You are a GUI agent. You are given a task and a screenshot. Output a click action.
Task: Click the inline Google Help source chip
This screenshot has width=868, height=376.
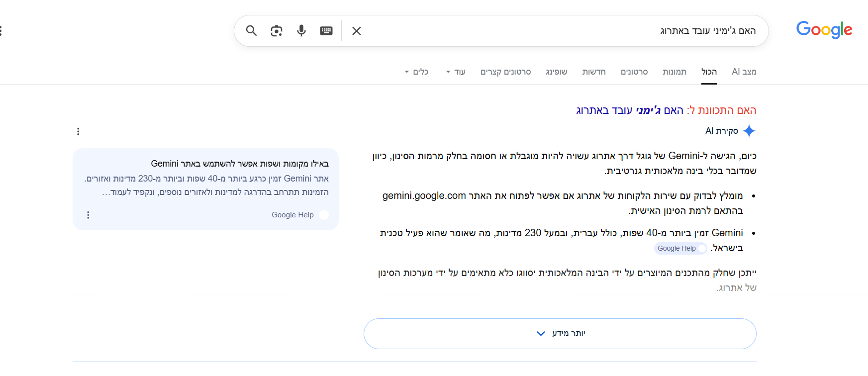[x=680, y=248]
